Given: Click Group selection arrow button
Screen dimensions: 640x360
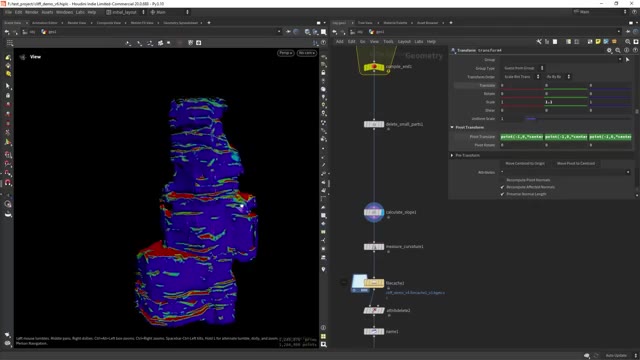Looking at the screenshot, I should [628, 60].
